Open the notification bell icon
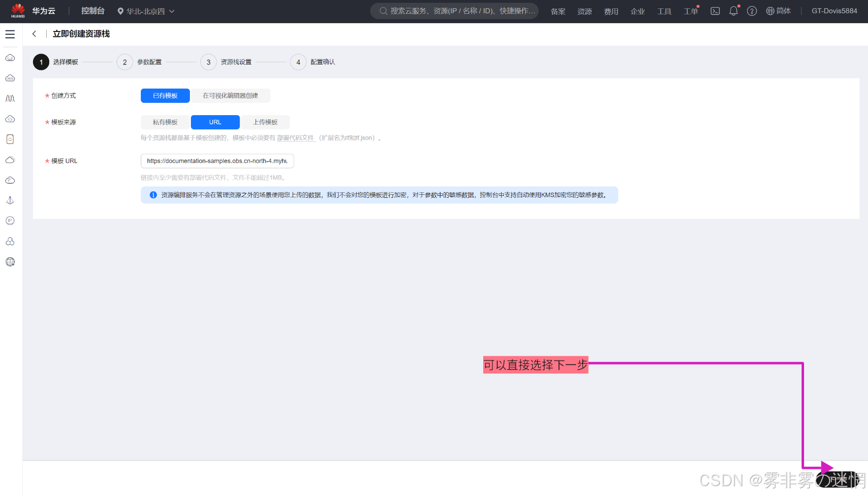This screenshot has height=495, width=868. tap(733, 11)
